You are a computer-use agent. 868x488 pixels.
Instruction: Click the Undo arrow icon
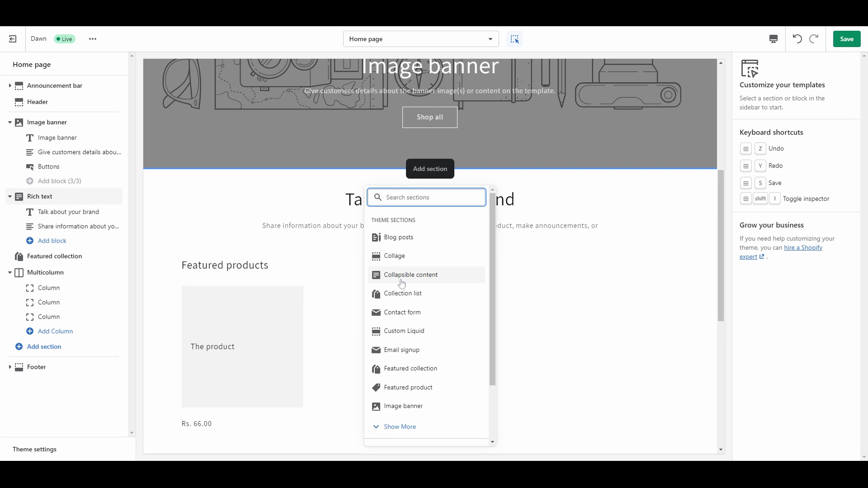click(797, 39)
